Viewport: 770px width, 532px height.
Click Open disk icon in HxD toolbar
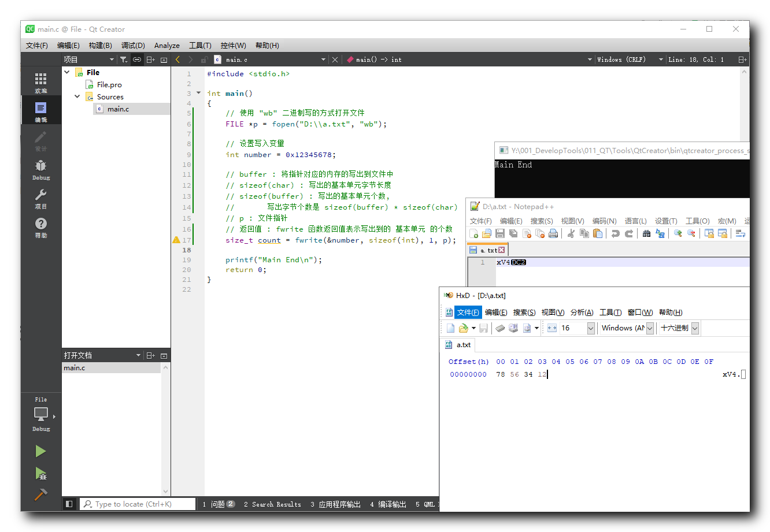[x=513, y=328]
